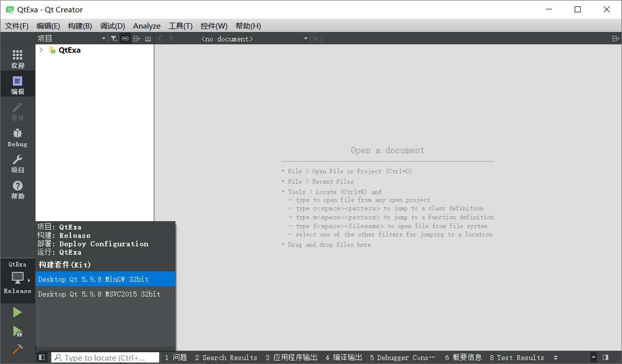Click the 部署: Deploy Configuration line

click(x=93, y=244)
